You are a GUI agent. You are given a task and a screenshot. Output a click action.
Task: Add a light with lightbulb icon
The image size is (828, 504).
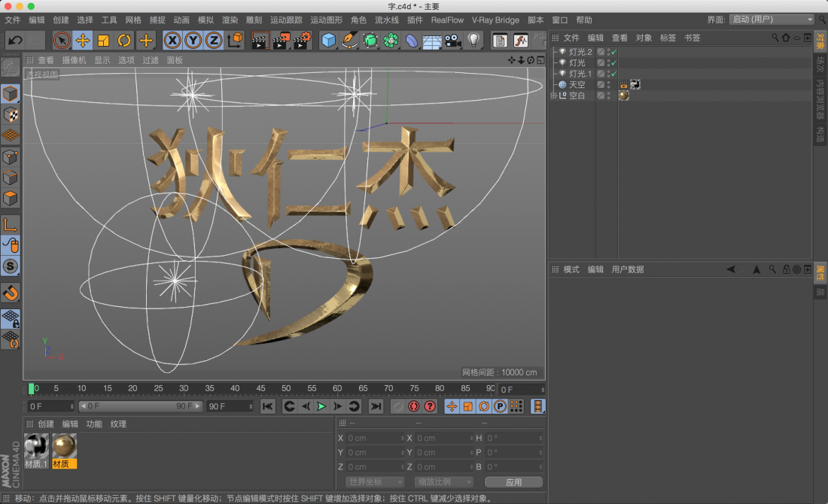(x=473, y=41)
